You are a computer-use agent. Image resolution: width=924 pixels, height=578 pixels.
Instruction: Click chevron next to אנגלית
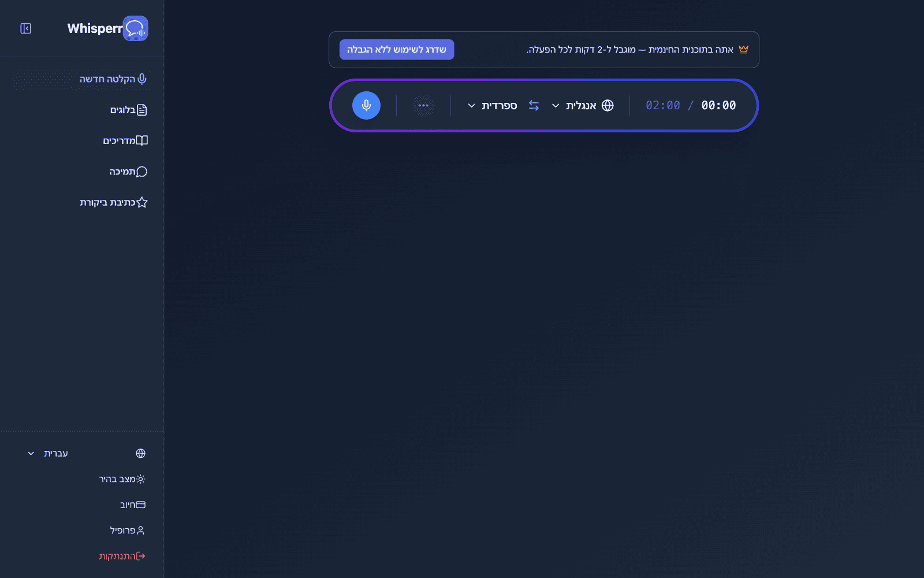(556, 106)
